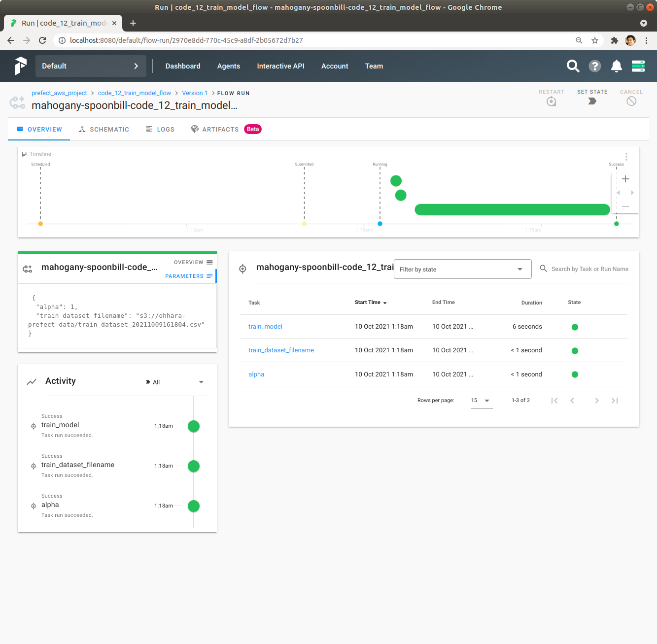Open the notifications bell icon
The width and height of the screenshot is (657, 644).
tap(616, 66)
